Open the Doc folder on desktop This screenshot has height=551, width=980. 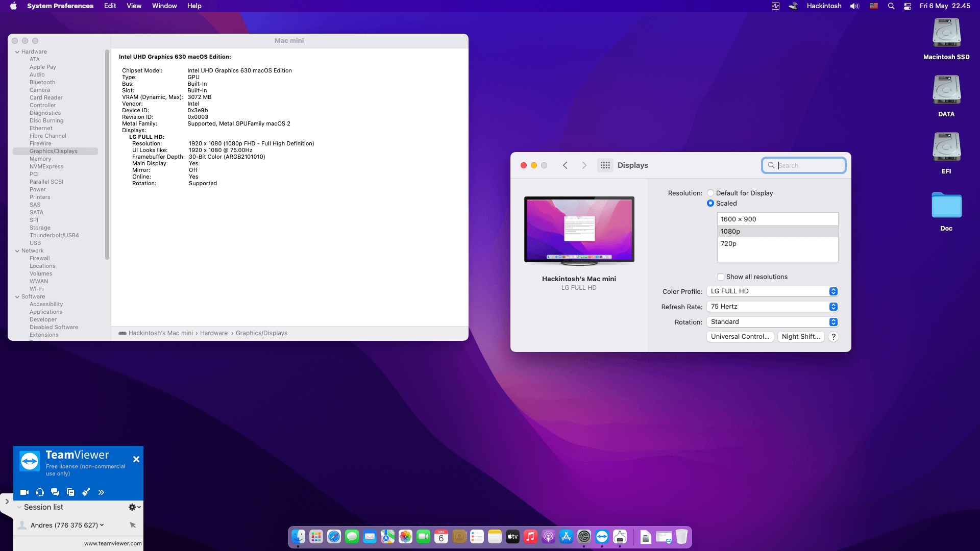pyautogui.click(x=946, y=211)
